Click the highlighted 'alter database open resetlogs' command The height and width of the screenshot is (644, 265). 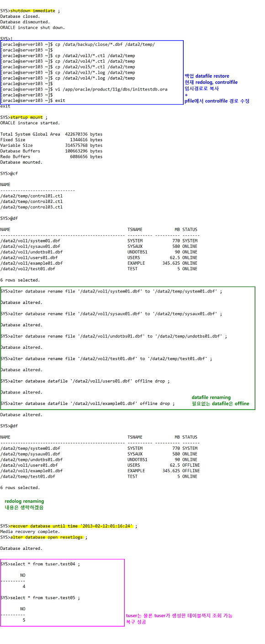point(47,537)
